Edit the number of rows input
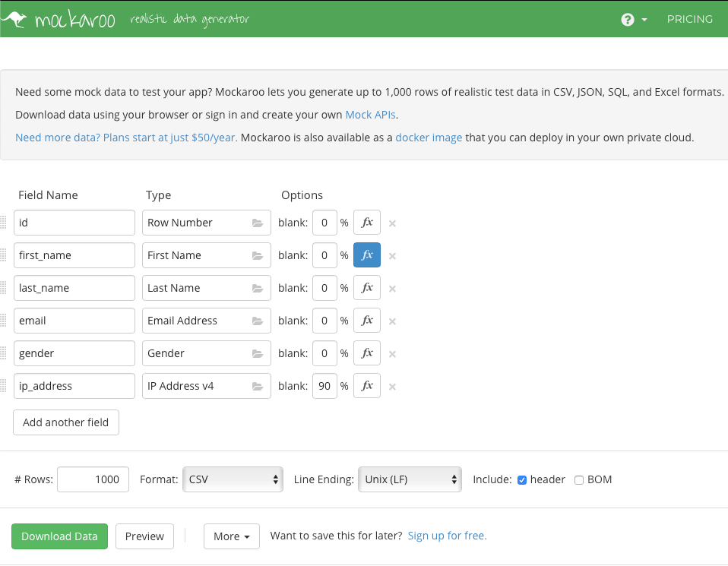 pyautogui.click(x=93, y=479)
